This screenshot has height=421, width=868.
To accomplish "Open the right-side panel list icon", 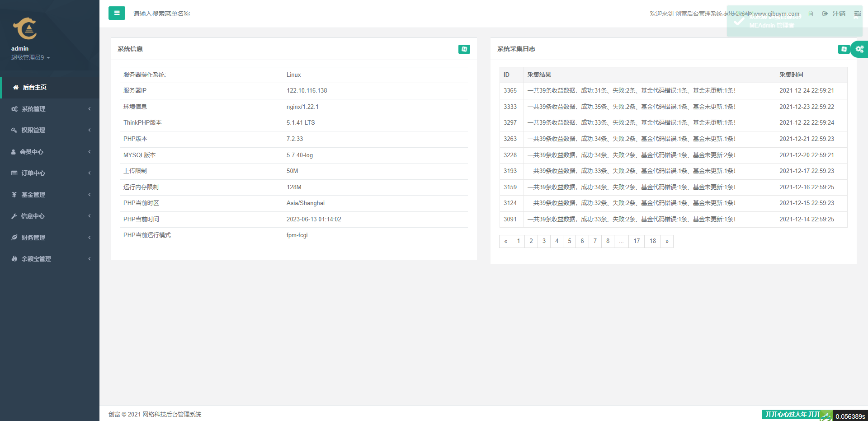I will pyautogui.click(x=858, y=14).
